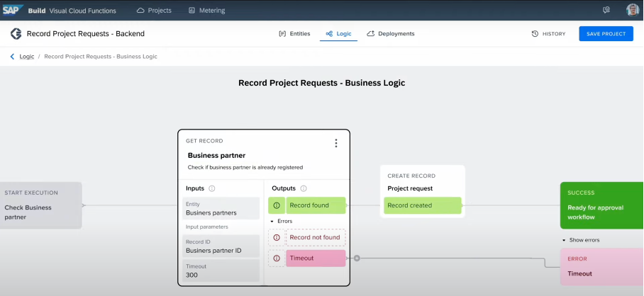The image size is (644, 296).
Task: Open the notifications icon in header
Action: tap(606, 11)
